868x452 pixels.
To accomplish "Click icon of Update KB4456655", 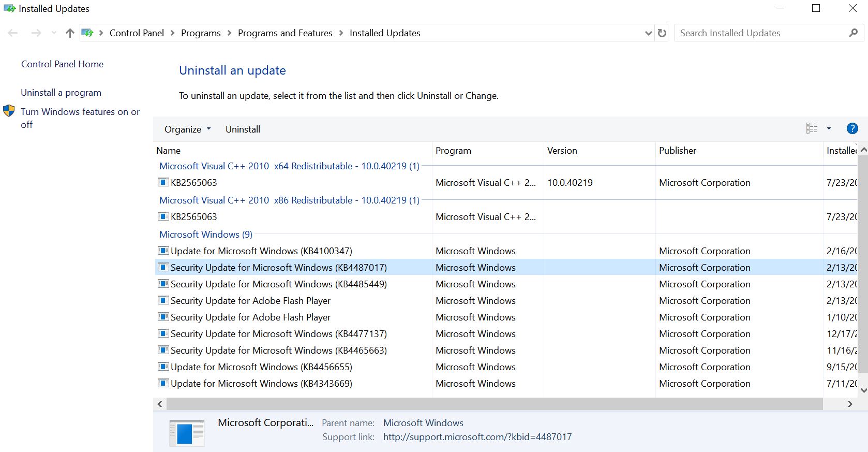I will pos(163,367).
